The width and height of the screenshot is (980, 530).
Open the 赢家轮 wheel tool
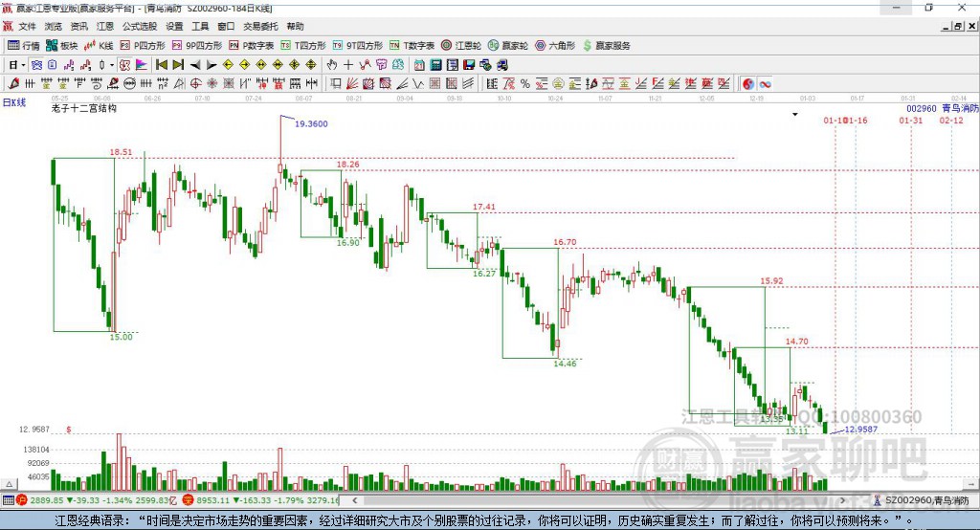pos(508,46)
